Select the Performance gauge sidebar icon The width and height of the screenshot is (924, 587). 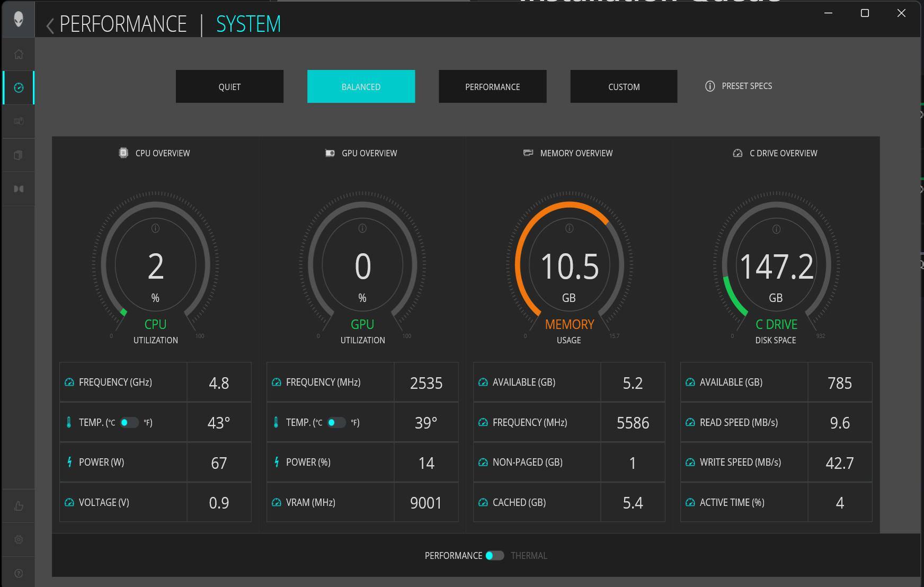coord(19,87)
